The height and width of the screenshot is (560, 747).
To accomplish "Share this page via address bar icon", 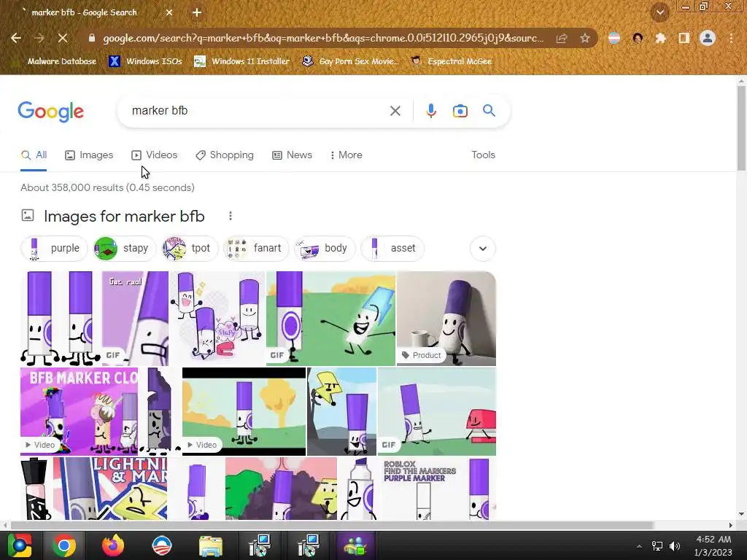I will [562, 38].
